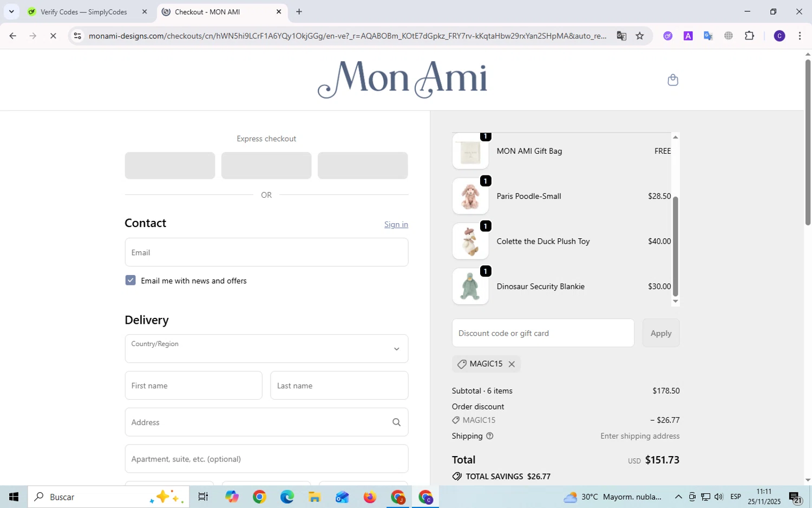Open the notification center icon
812x508 pixels.
point(795,497)
